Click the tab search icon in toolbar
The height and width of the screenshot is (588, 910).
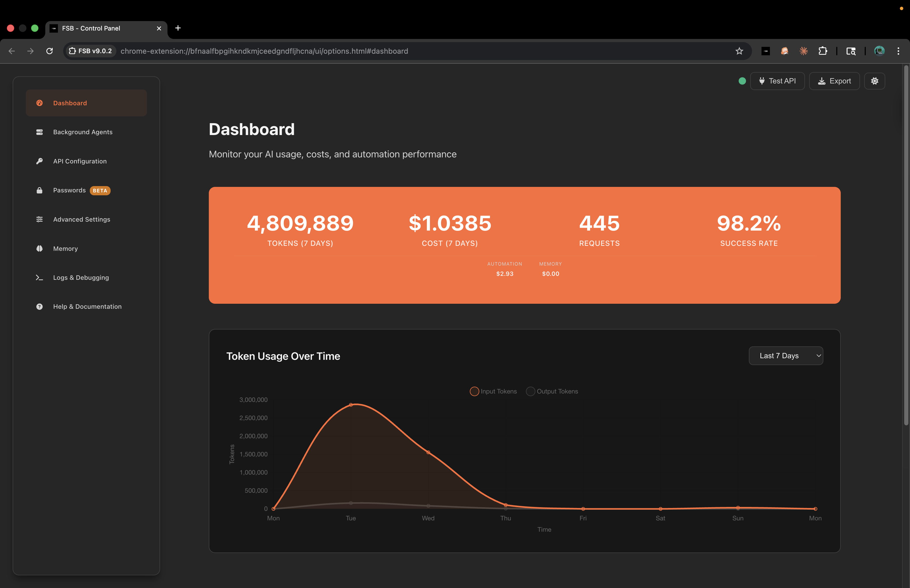pyautogui.click(x=851, y=51)
